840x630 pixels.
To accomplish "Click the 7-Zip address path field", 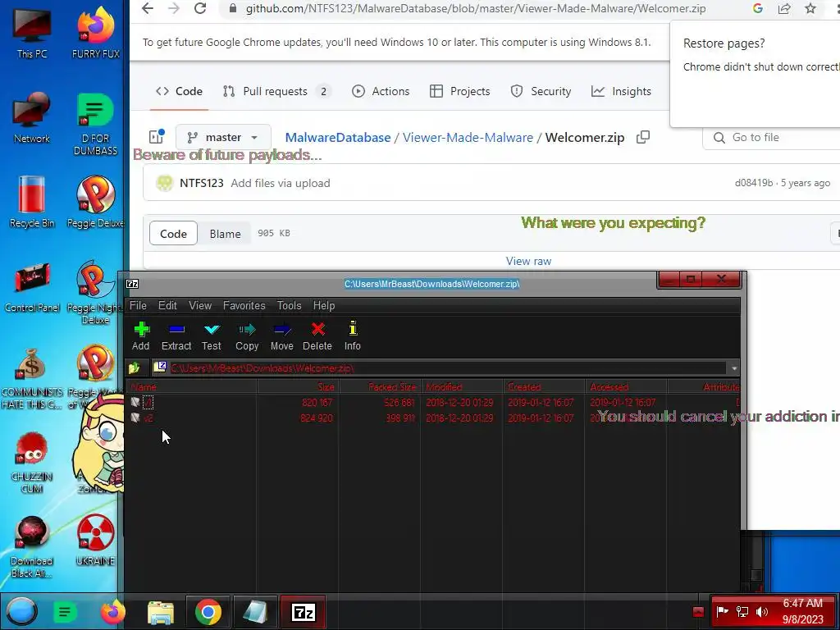I will click(x=440, y=368).
